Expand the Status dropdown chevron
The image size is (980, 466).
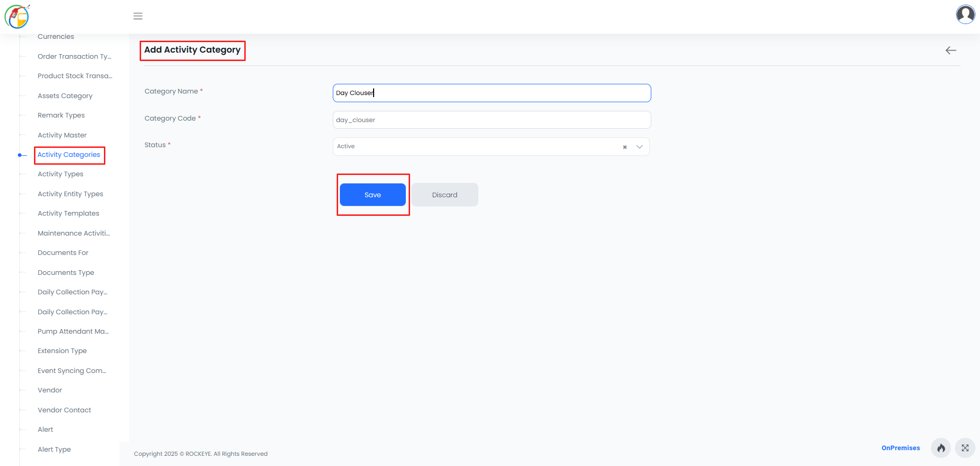click(x=639, y=147)
